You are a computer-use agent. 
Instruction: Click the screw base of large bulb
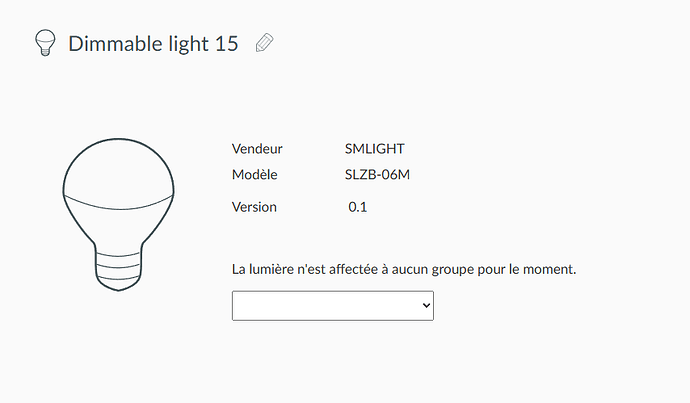click(x=118, y=267)
